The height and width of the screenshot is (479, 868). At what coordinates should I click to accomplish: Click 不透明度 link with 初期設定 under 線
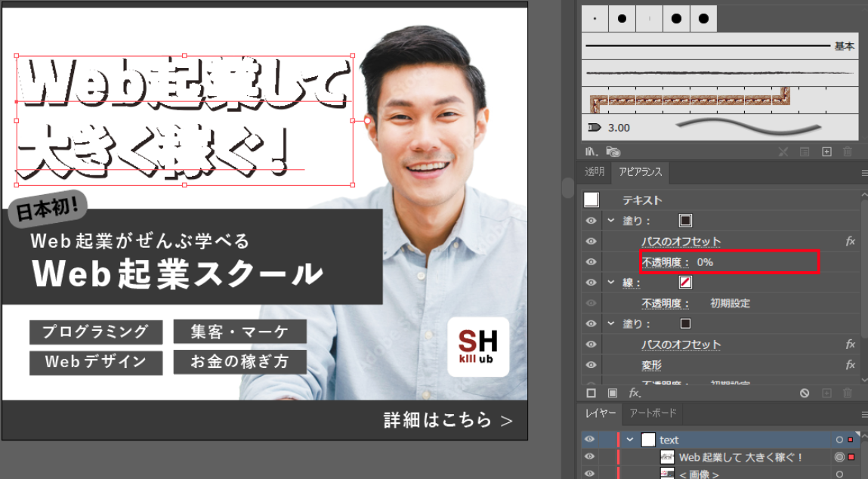665,304
